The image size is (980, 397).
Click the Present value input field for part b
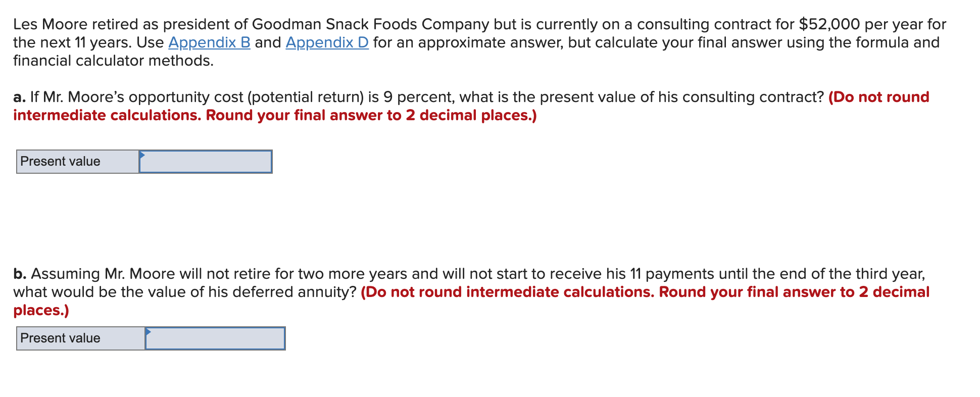[x=215, y=338]
